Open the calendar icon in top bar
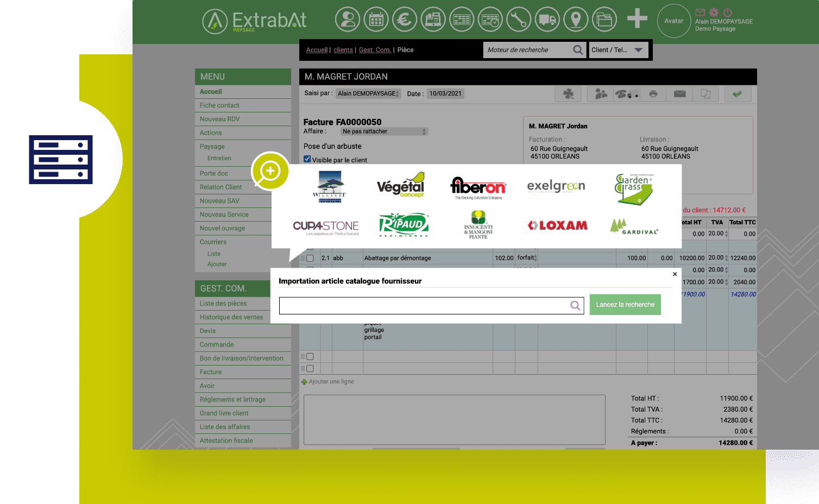The width and height of the screenshot is (819, 504). (376, 19)
